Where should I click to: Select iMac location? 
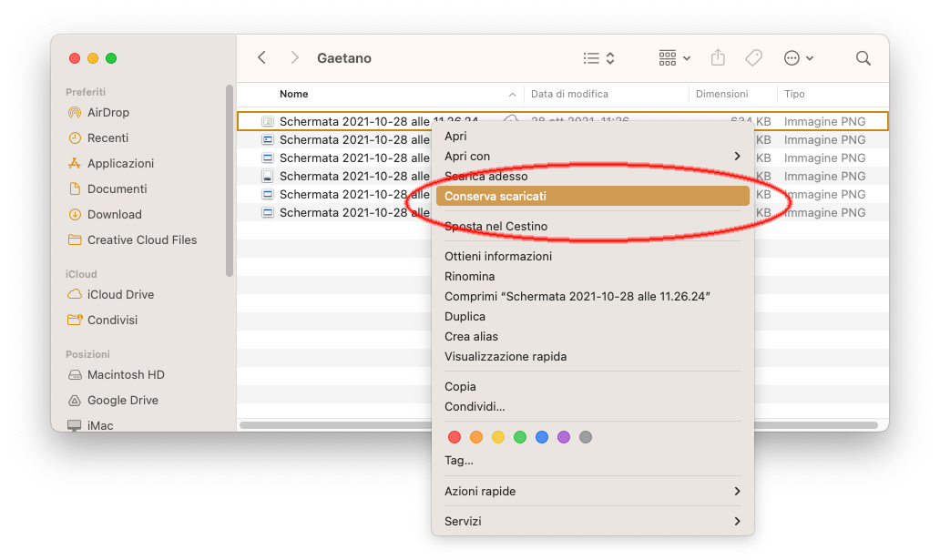point(90,425)
